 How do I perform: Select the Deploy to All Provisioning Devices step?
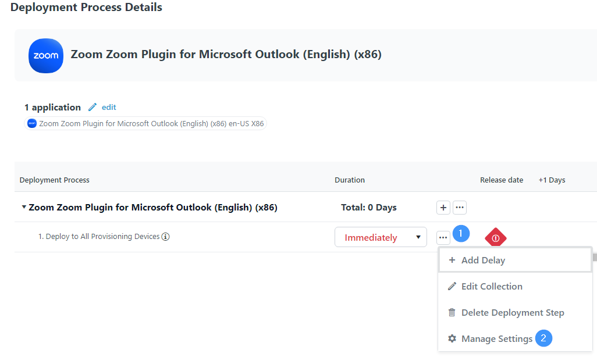99,237
